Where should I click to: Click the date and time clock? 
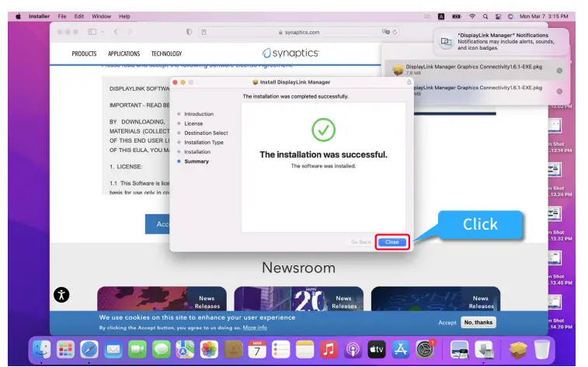pyautogui.click(x=544, y=16)
